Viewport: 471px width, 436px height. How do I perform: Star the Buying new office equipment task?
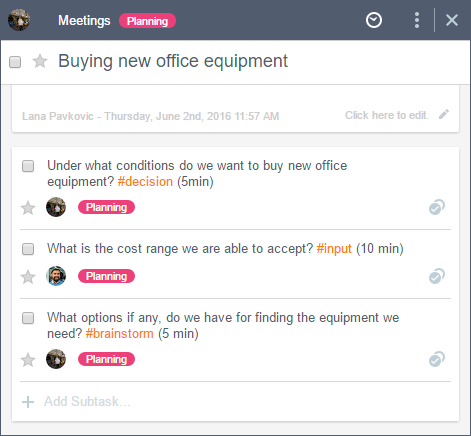tap(40, 61)
